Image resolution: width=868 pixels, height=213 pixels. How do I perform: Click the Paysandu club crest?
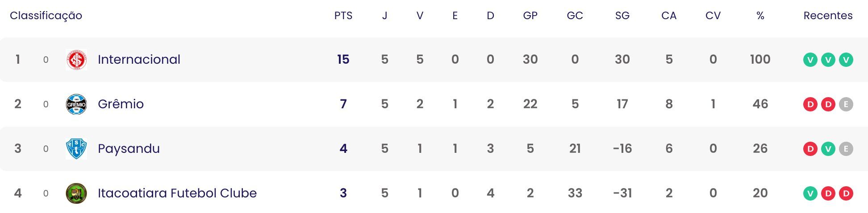(76, 149)
